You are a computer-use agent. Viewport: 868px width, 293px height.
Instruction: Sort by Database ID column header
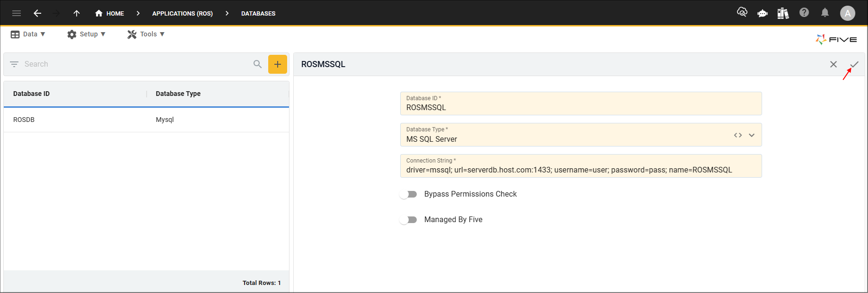click(31, 94)
